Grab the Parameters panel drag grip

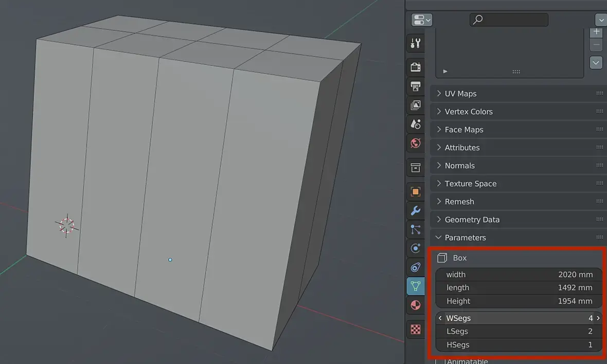pos(600,237)
